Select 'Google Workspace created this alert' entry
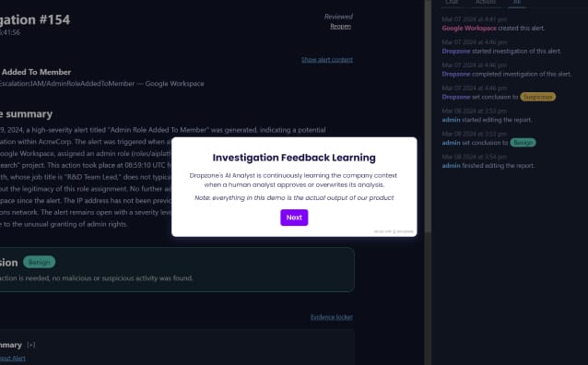This screenshot has height=365, width=588. 493,29
